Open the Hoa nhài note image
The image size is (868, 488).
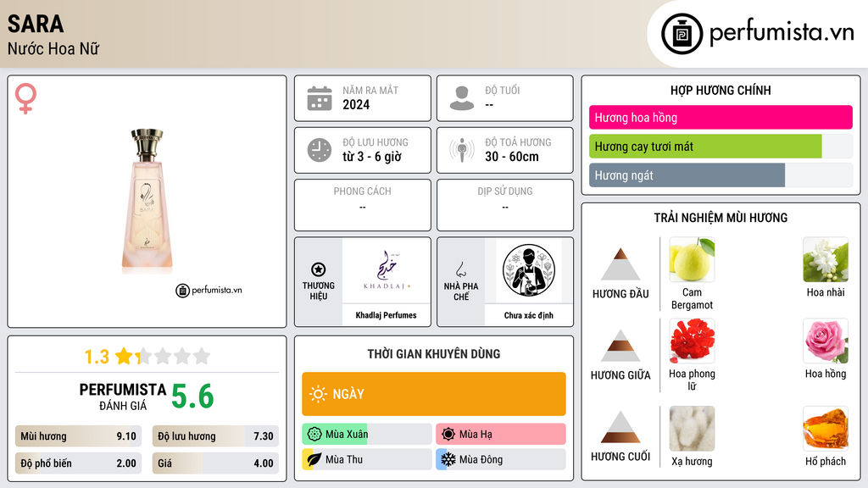(x=826, y=260)
